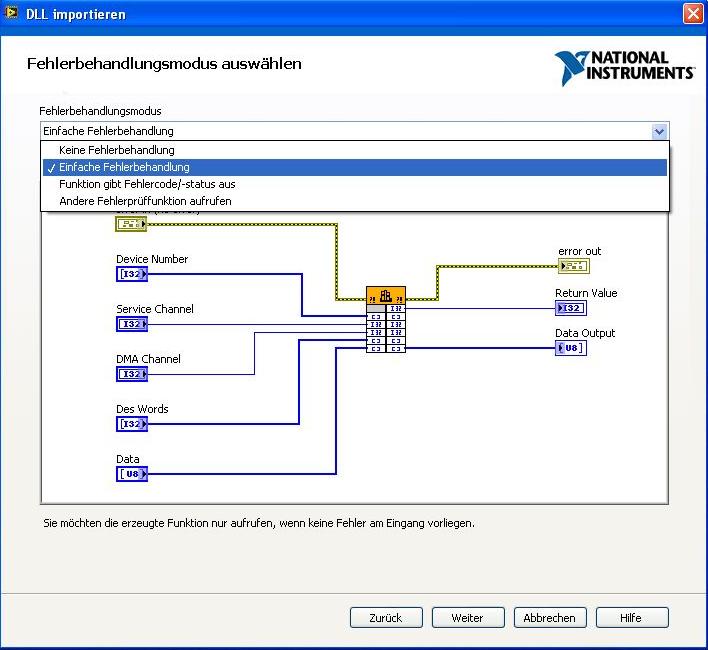Choose 'Einfache Fehlerbehandlung' option
708x650 pixels.
pyautogui.click(x=124, y=167)
